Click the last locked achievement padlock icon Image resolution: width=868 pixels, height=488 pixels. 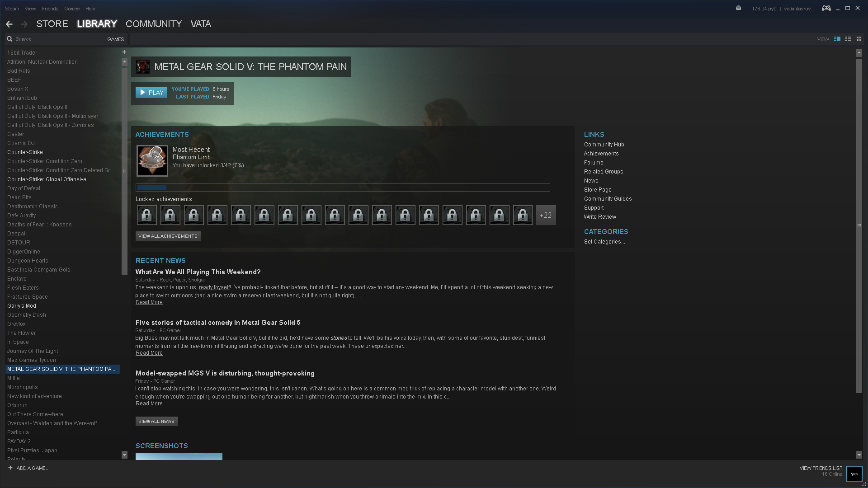click(x=523, y=215)
